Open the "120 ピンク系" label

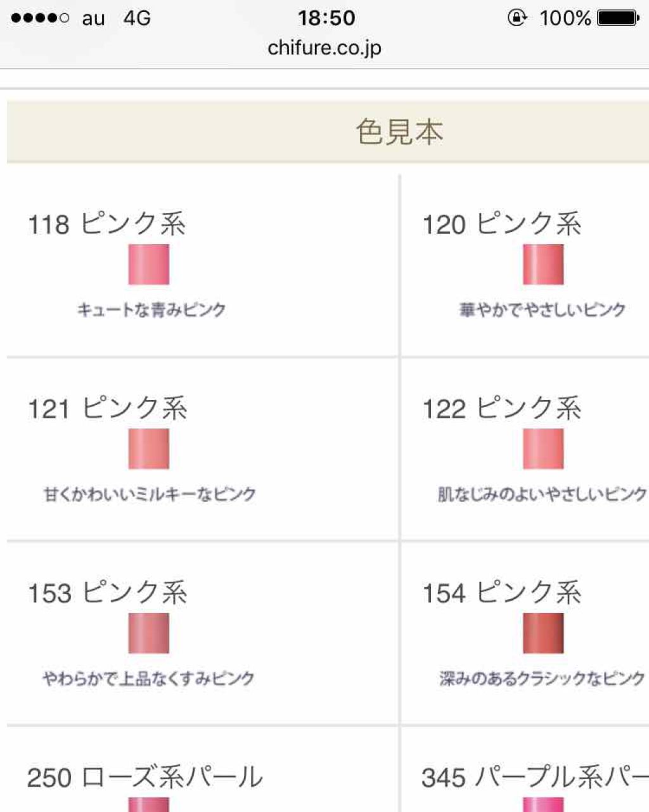(502, 224)
